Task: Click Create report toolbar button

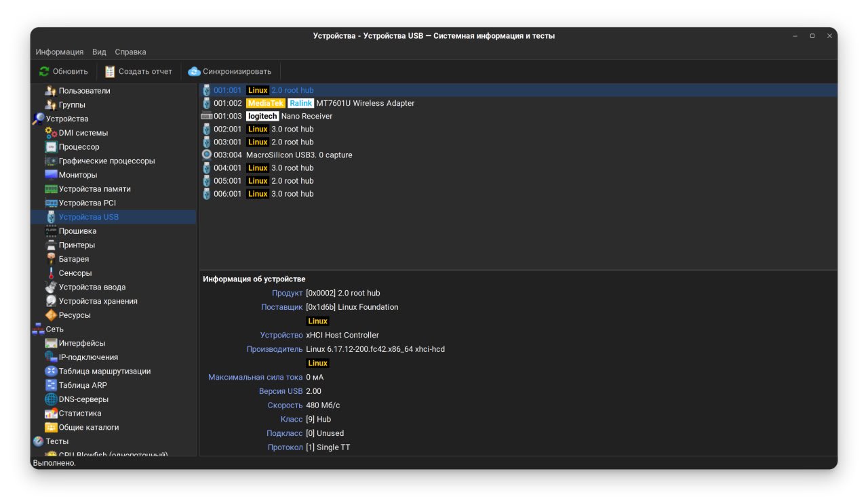Action: pos(138,71)
